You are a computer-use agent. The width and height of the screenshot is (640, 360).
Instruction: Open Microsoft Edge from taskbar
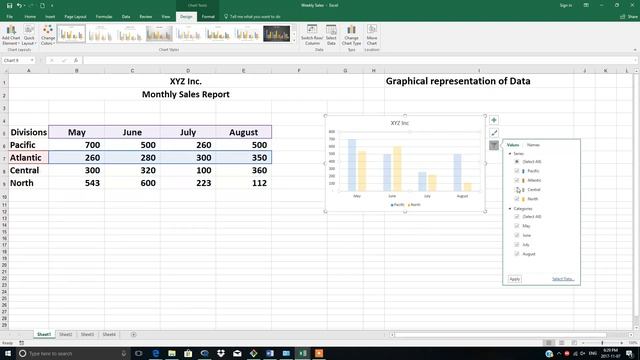point(156,353)
